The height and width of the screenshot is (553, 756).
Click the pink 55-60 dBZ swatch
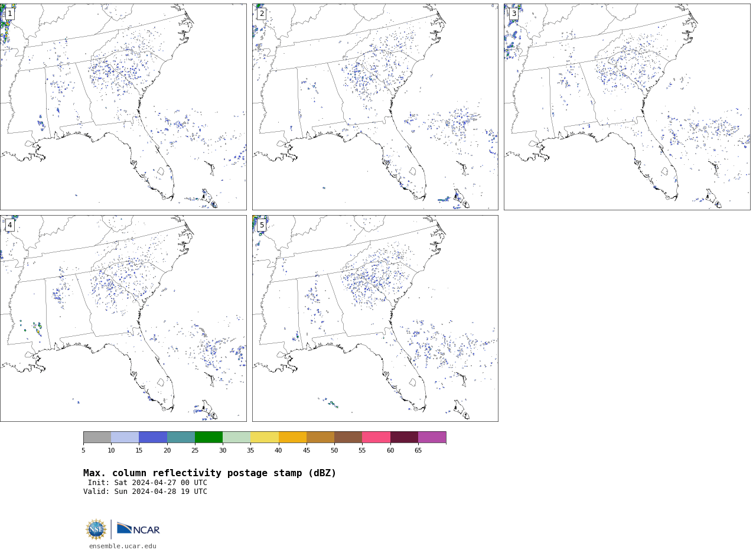(376, 437)
